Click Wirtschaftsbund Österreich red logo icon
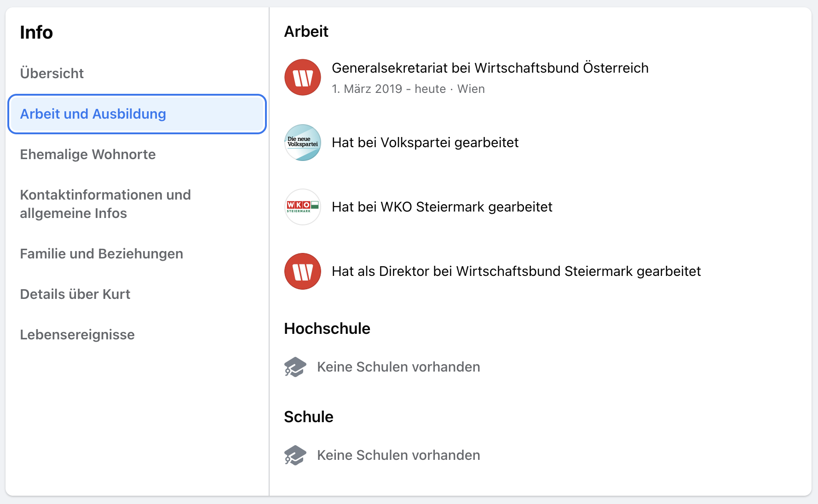Image resolution: width=818 pixels, height=504 pixels. coord(303,77)
